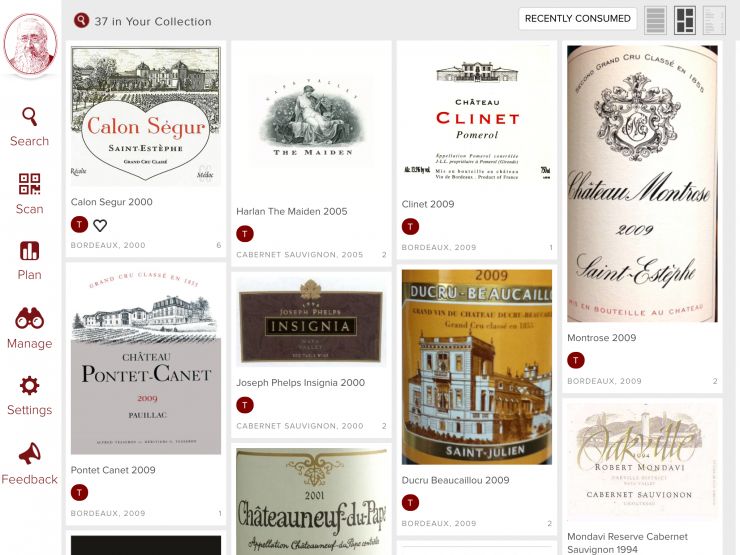Image resolution: width=740 pixels, height=555 pixels.
Task: Click BORDEAUX, 2009 under Clinet
Action: coord(439,248)
